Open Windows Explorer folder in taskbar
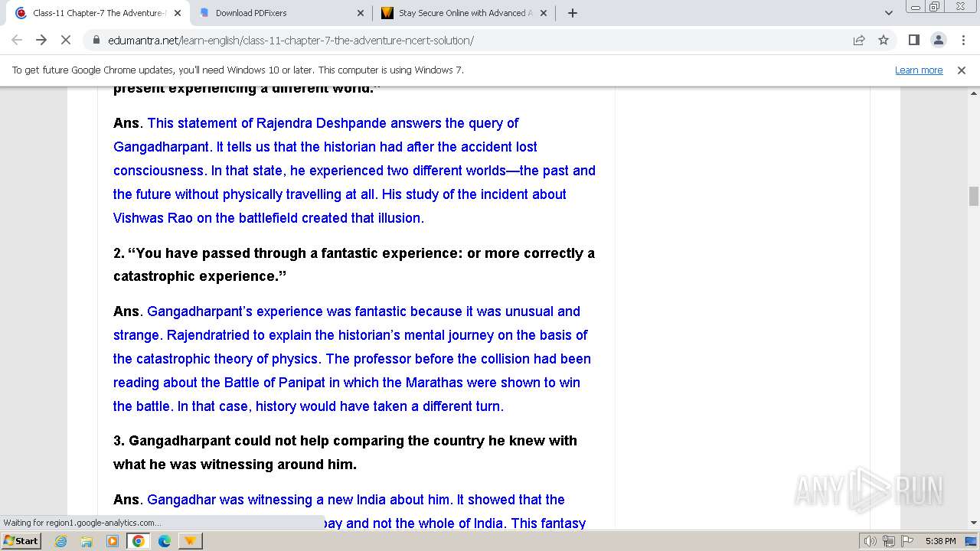This screenshot has width=980, height=551. [87, 541]
